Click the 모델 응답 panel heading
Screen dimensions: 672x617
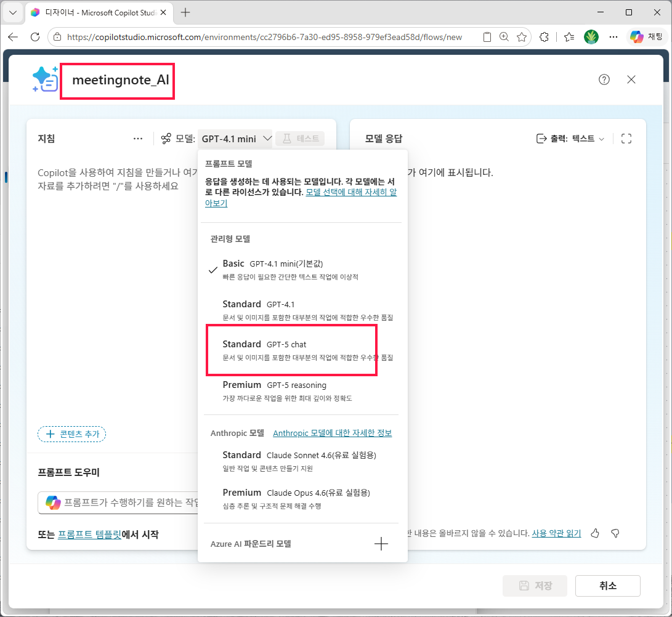pos(384,139)
